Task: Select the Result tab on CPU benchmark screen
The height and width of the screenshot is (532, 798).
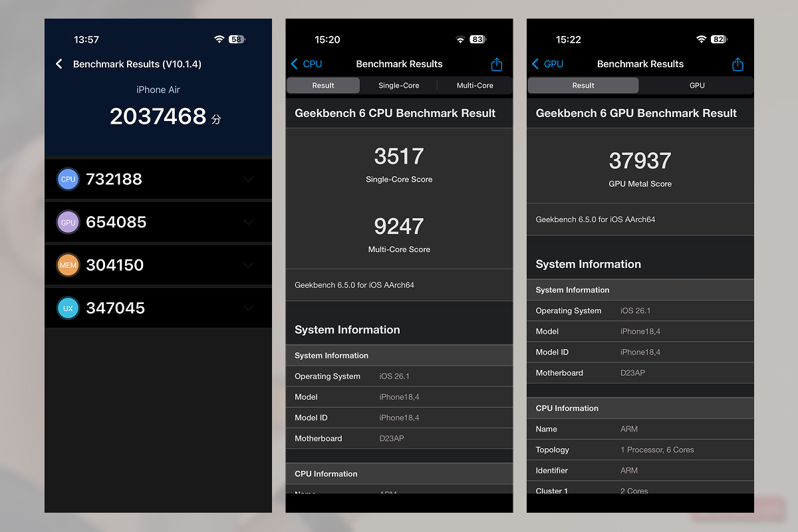Action: tap(323, 85)
